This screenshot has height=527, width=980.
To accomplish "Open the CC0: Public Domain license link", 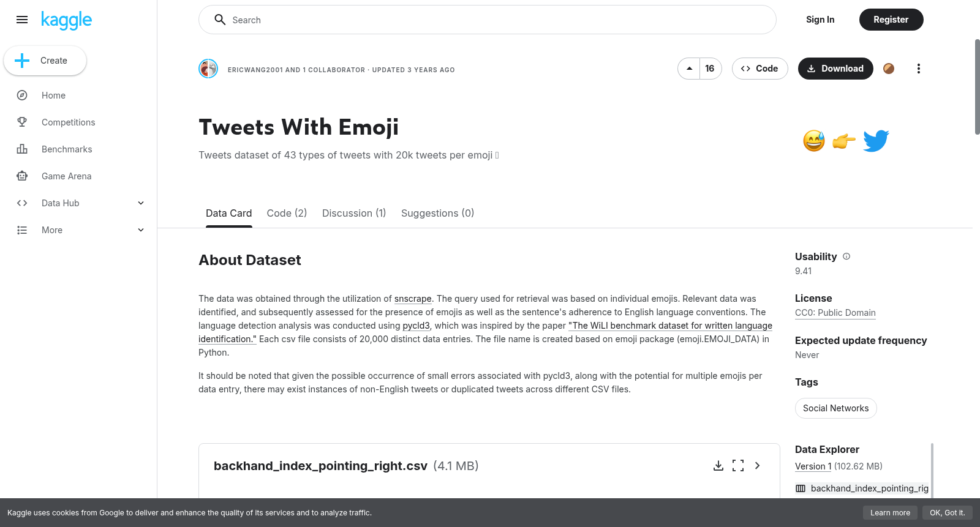I will (835, 313).
